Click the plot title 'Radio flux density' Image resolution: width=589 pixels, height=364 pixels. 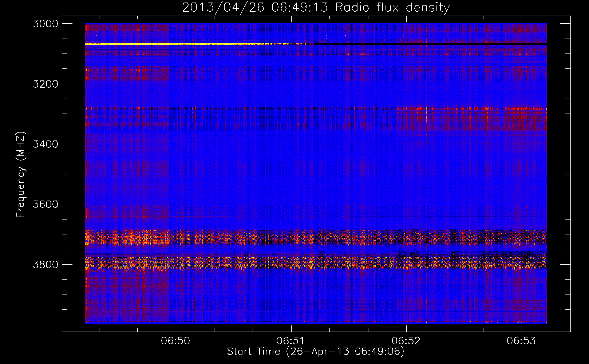(x=392, y=8)
